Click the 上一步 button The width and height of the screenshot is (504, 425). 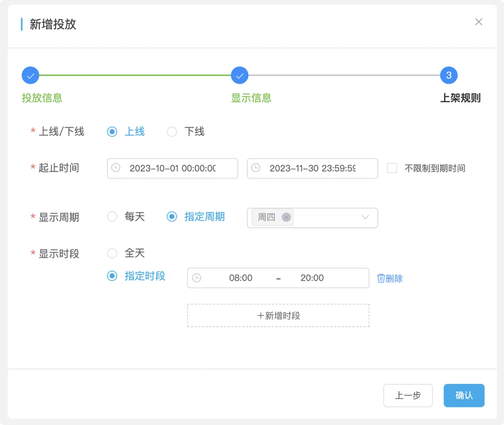(408, 395)
